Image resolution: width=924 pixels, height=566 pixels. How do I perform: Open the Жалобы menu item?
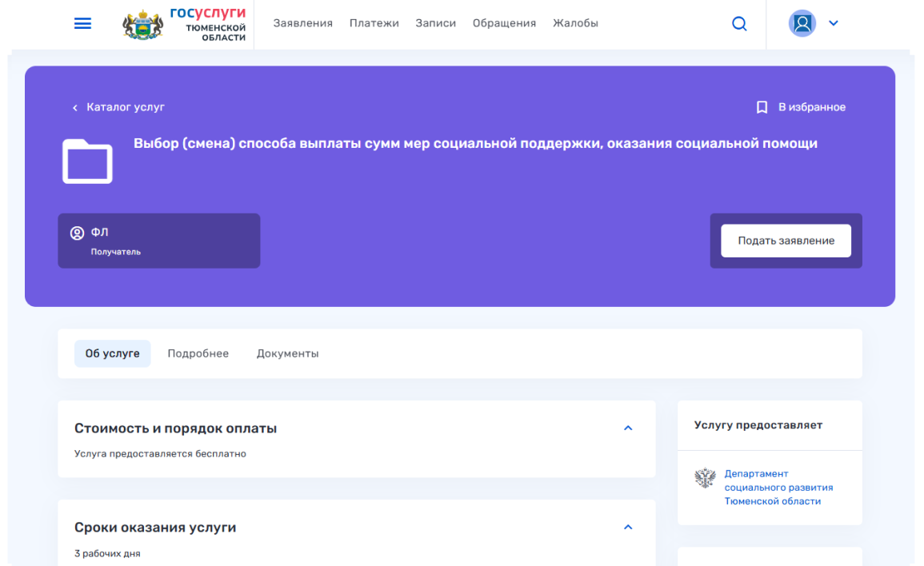[575, 23]
